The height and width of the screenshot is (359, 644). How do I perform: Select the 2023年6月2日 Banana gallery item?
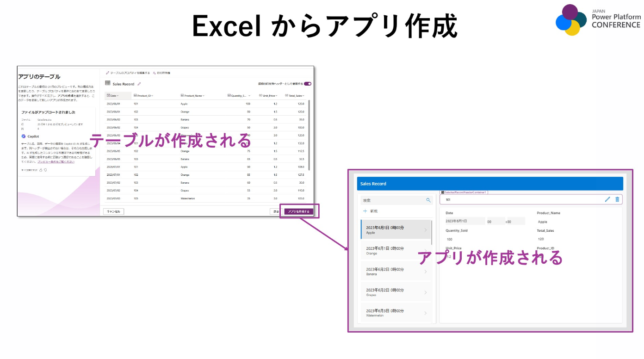click(396, 272)
